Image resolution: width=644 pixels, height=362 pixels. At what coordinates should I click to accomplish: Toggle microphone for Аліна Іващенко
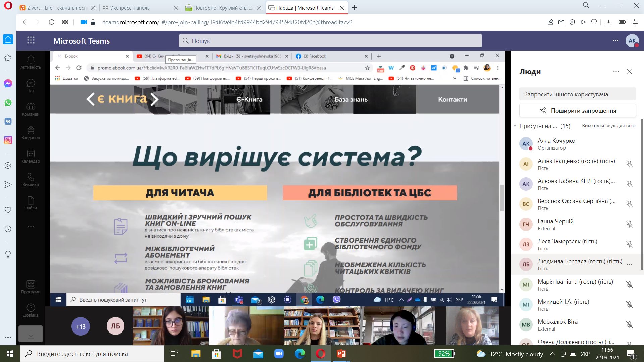(630, 164)
